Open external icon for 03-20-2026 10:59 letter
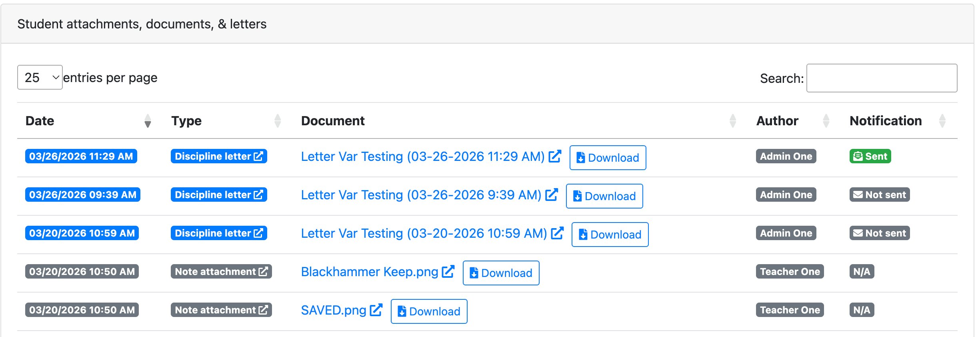This screenshot has height=337, width=980. (557, 233)
